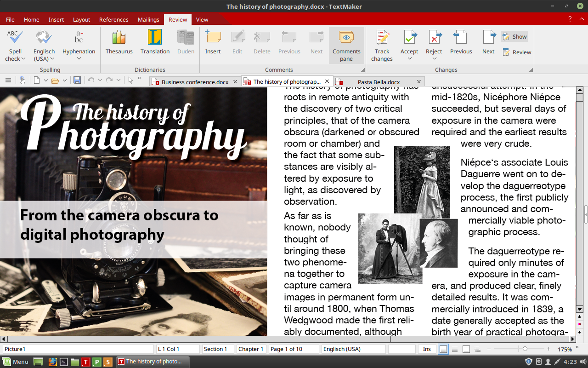Go to Previous change in Changes group
The image size is (588, 368).
point(461,42)
